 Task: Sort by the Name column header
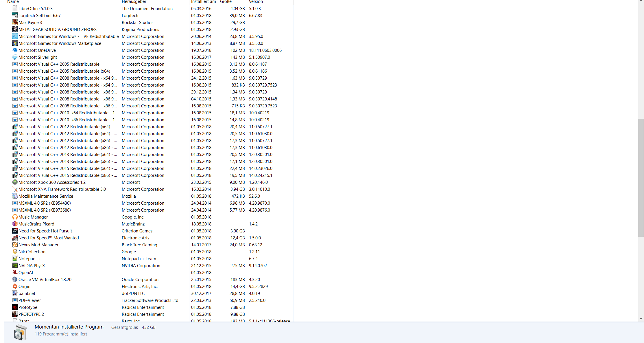(13, 2)
